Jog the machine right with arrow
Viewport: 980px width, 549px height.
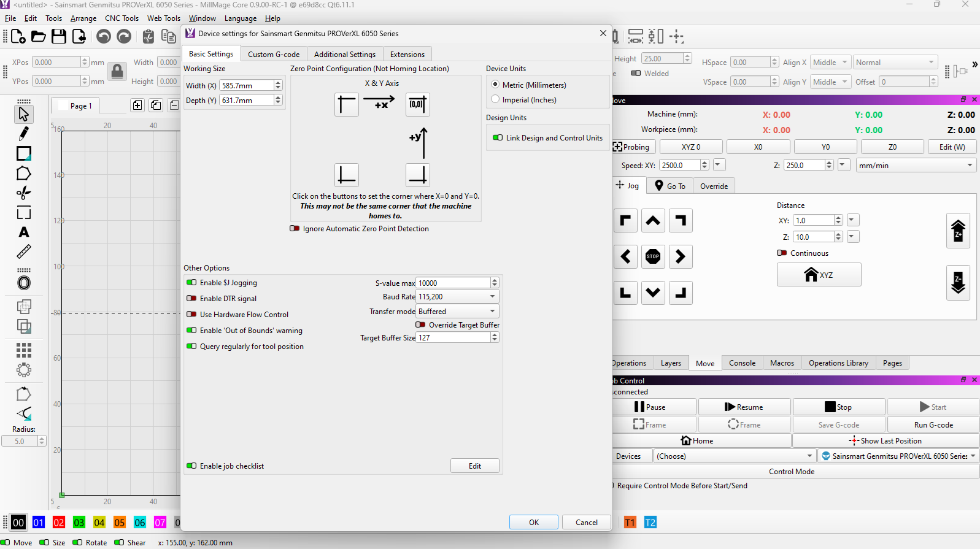pyautogui.click(x=681, y=256)
